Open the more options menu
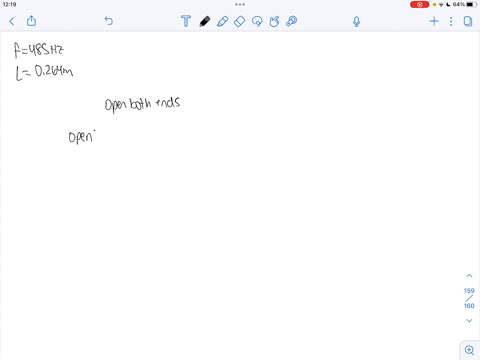480x360 pixels. pos(451,21)
